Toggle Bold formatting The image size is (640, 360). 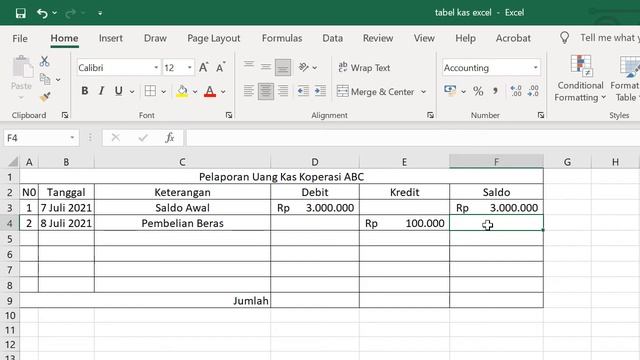84,91
